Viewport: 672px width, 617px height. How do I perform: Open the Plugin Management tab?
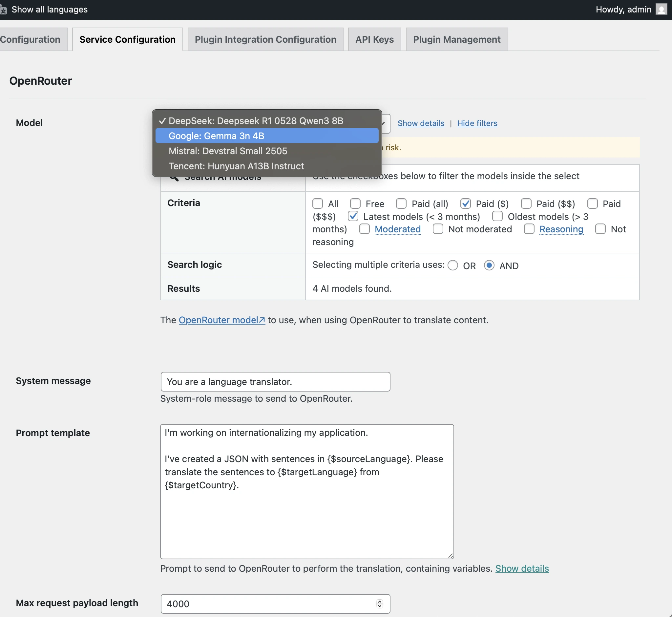(x=456, y=39)
